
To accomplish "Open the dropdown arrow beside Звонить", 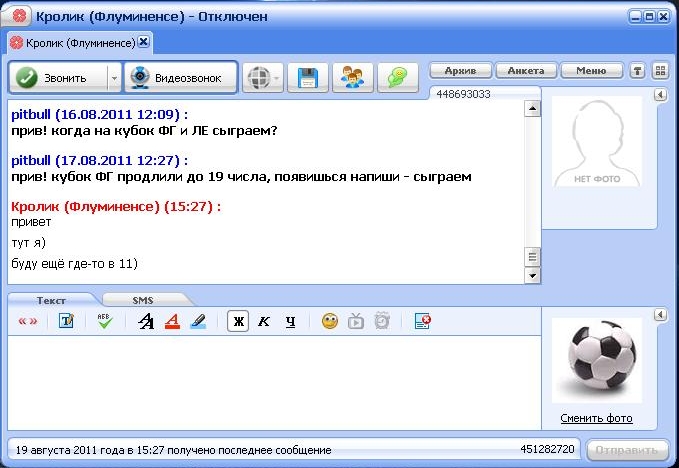I will 114,78.
